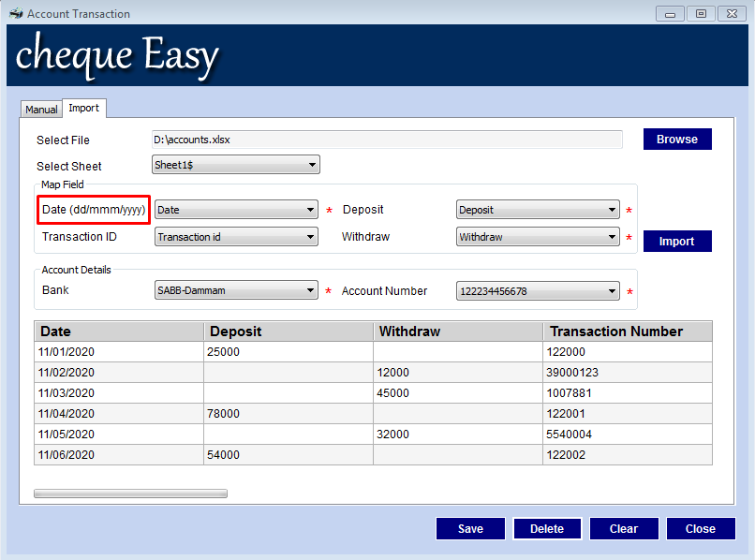Click the horizontal scrollbar below the grid
Viewport: 755px width, 560px height.
tap(131, 493)
